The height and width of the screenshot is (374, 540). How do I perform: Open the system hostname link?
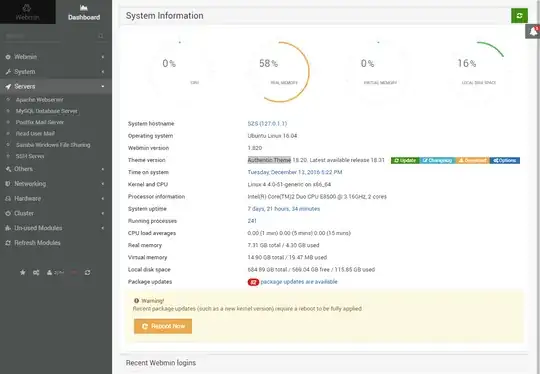point(267,124)
